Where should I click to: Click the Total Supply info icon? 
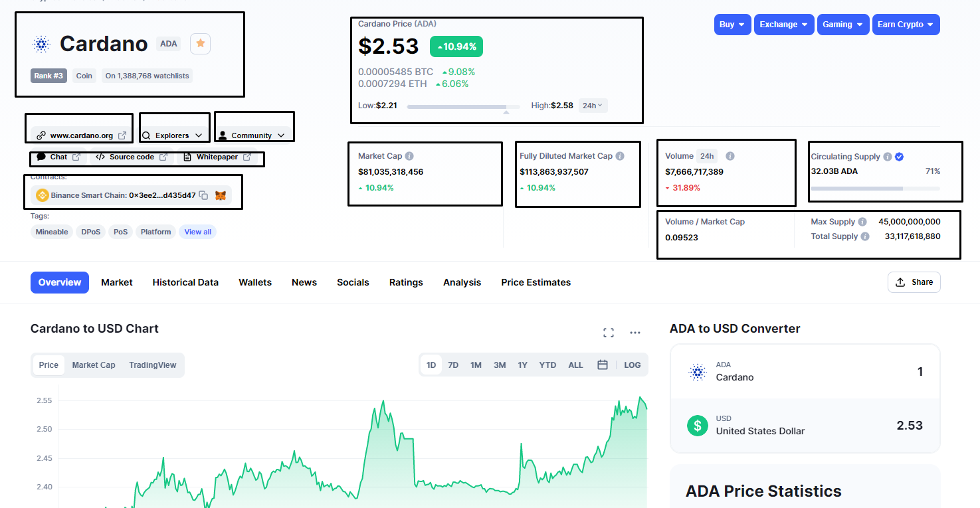865,236
